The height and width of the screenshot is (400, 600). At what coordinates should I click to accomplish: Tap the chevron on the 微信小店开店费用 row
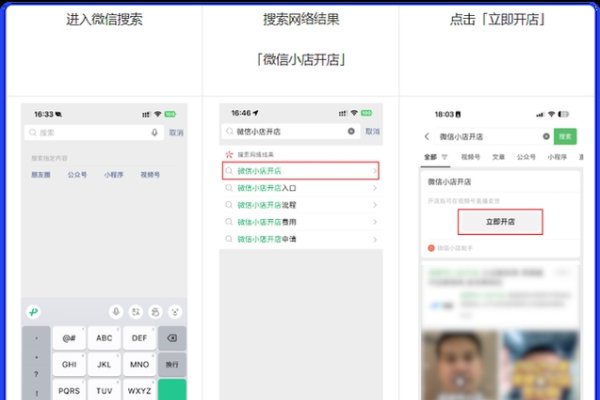coord(375,222)
